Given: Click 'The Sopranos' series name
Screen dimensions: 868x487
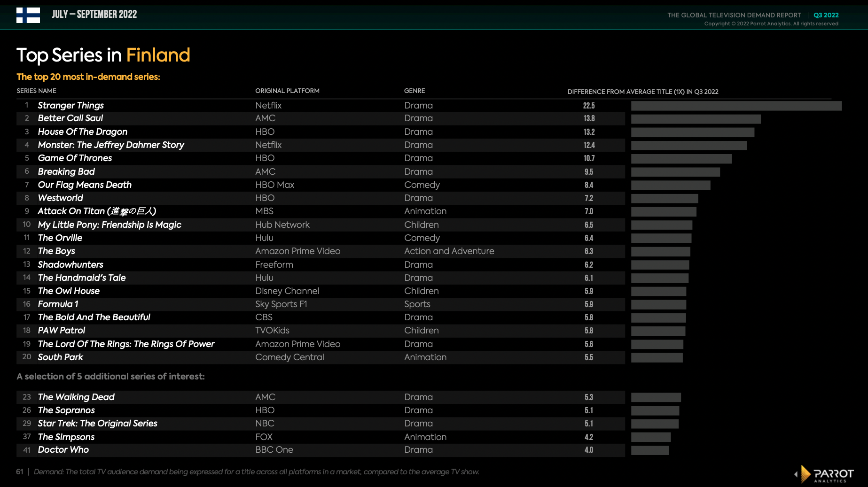Looking at the screenshot, I should point(66,410).
